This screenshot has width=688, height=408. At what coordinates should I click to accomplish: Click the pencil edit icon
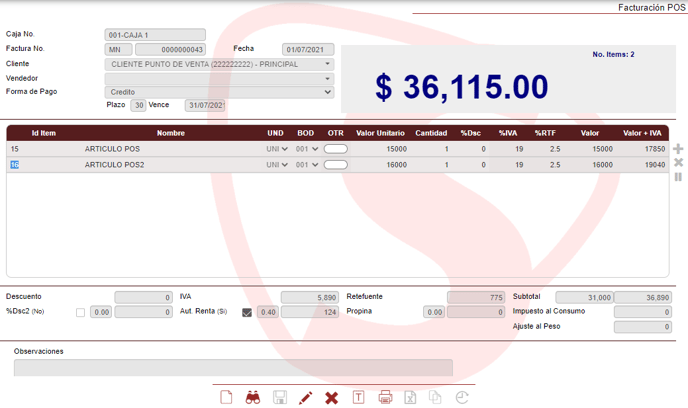(x=305, y=397)
